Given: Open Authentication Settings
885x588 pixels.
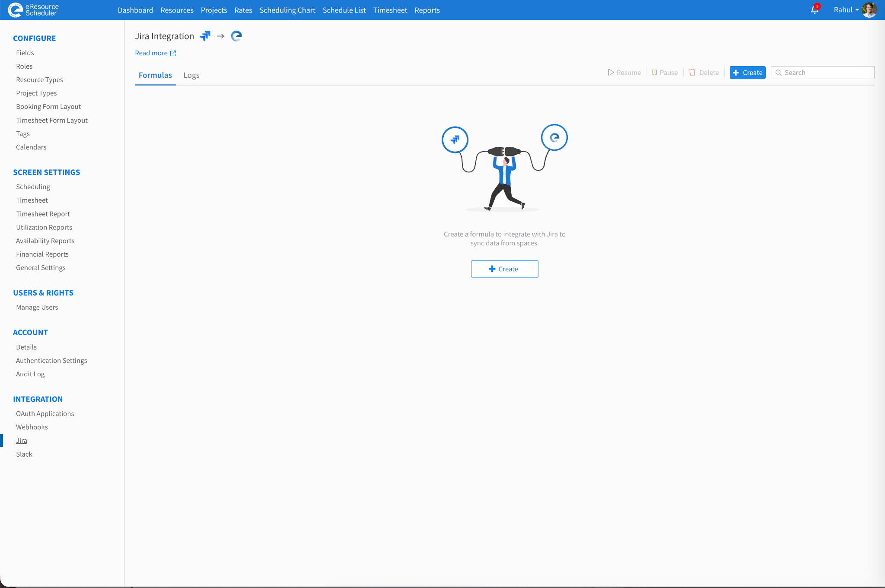Looking at the screenshot, I should (51, 360).
